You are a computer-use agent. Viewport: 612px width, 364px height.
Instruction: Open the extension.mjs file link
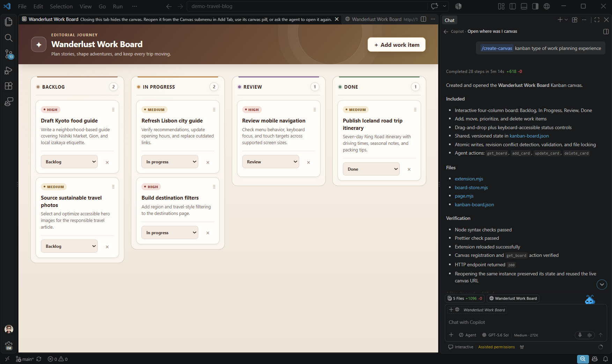469,179
